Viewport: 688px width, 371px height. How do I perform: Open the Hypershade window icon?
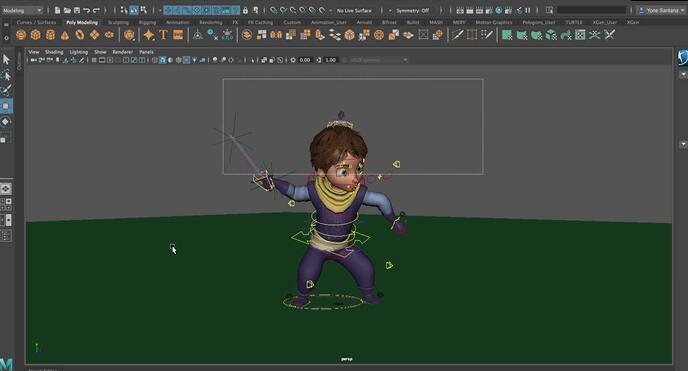coord(499,10)
